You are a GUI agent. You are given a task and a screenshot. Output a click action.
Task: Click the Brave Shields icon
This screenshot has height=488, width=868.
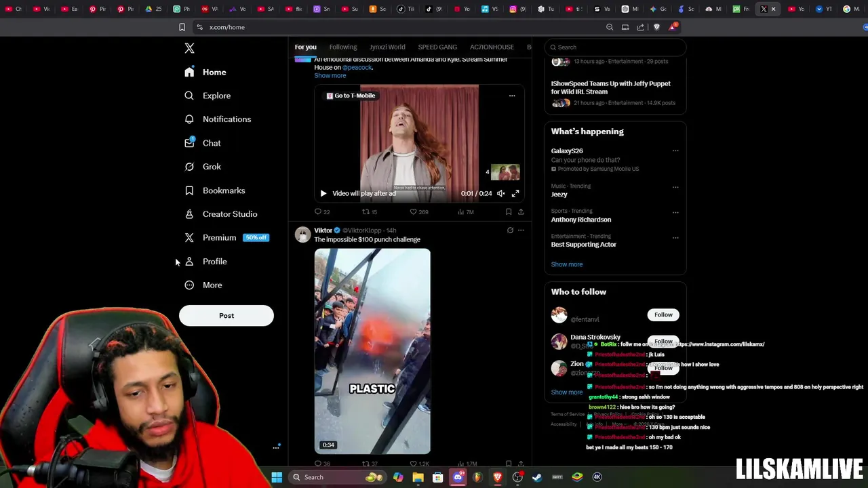point(656,27)
